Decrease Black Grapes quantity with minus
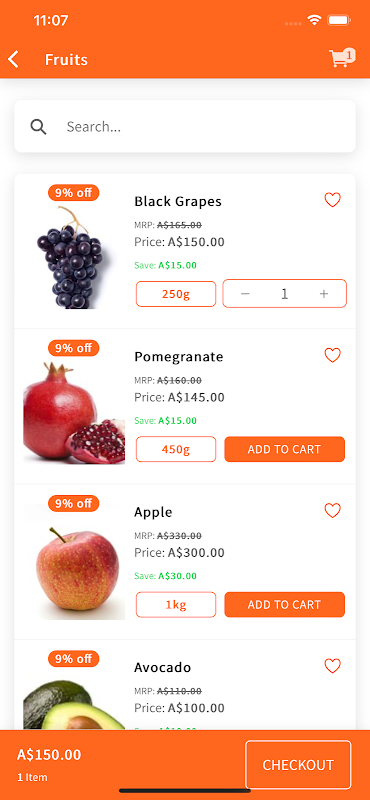Screen dimensions: 370x800 [x=245, y=294]
